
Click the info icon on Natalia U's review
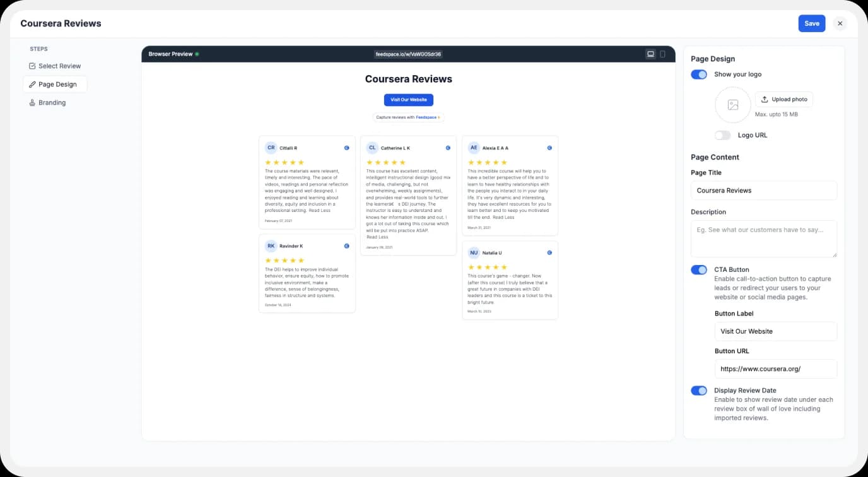coord(549,252)
